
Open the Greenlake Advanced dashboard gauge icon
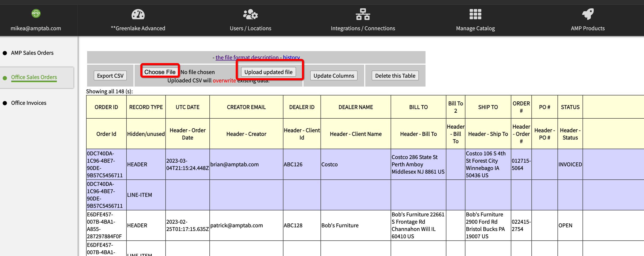pyautogui.click(x=138, y=14)
